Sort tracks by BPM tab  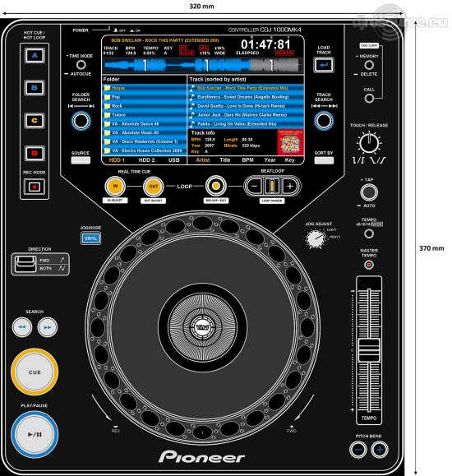247,160
